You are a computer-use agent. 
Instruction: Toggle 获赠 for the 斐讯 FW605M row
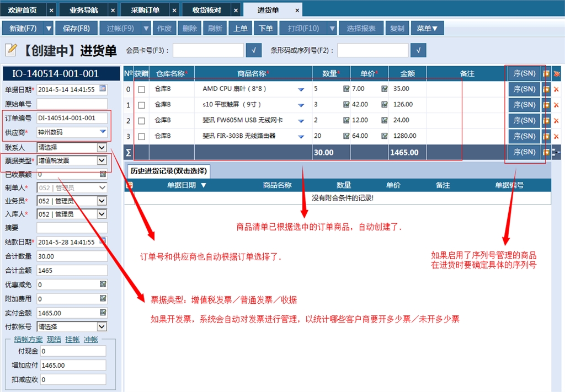tap(141, 120)
